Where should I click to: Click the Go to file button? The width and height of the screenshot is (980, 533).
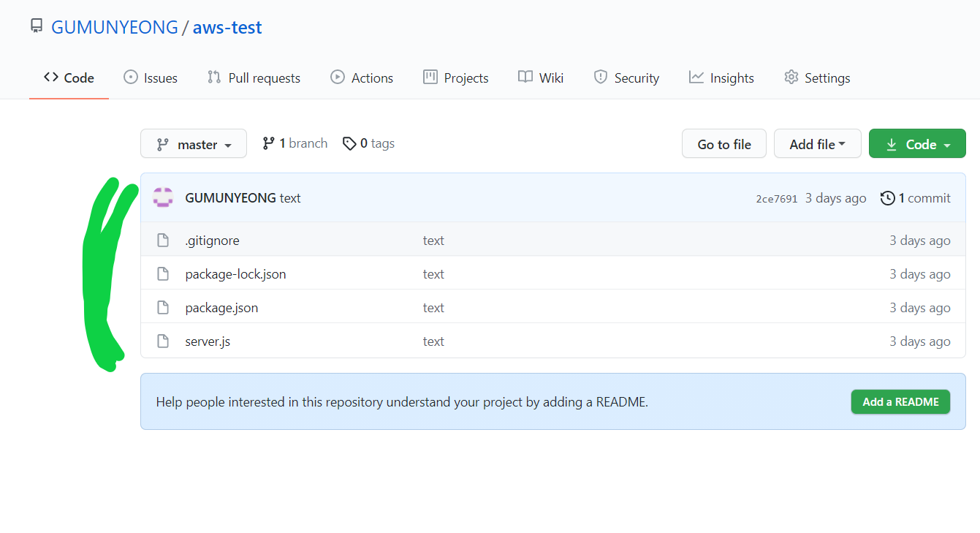coord(724,144)
